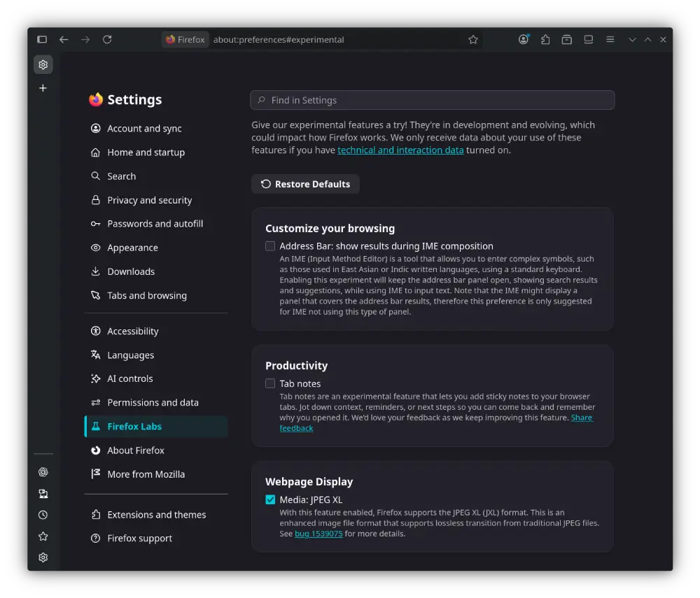Image resolution: width=700 pixels, height=598 pixels.
Task: Open Bookmarks star in sidebar
Action: click(43, 536)
